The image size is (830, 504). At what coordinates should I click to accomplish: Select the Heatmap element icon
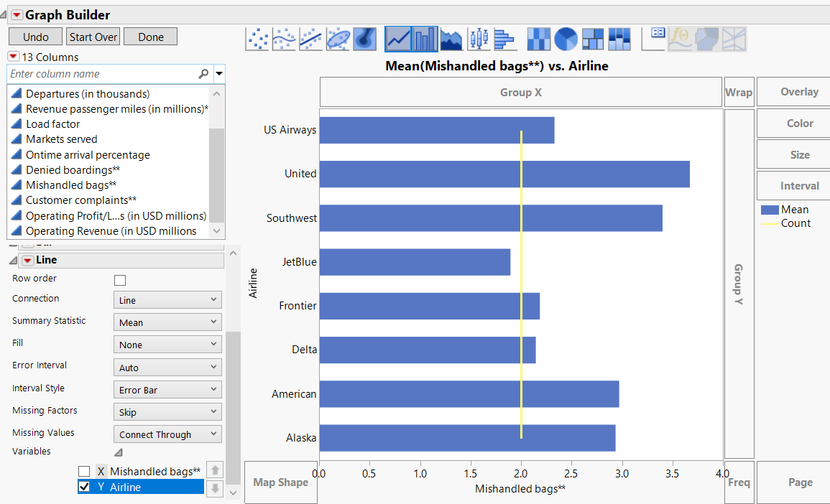point(538,39)
